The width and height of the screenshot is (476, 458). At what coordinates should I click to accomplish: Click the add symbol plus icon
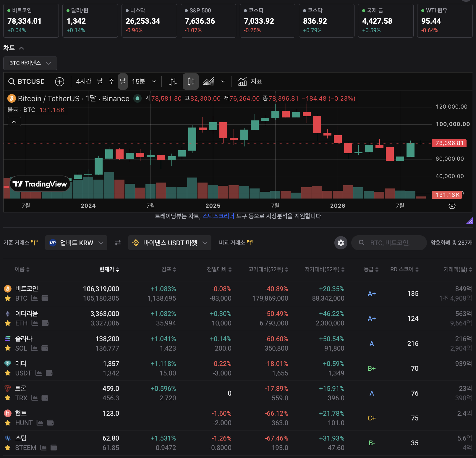coord(60,82)
